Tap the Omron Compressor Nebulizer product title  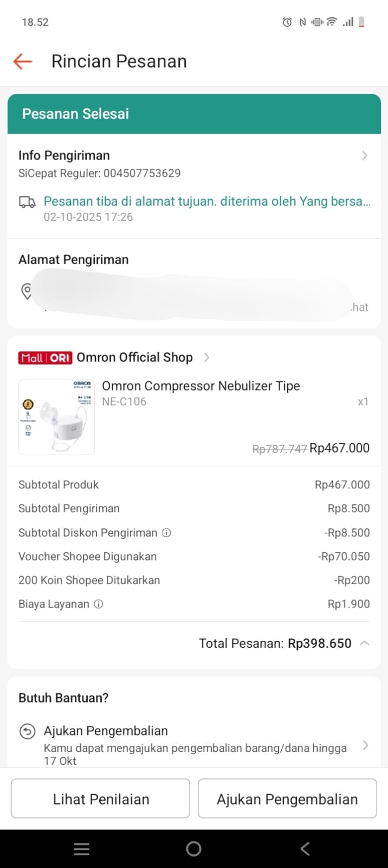tap(201, 386)
